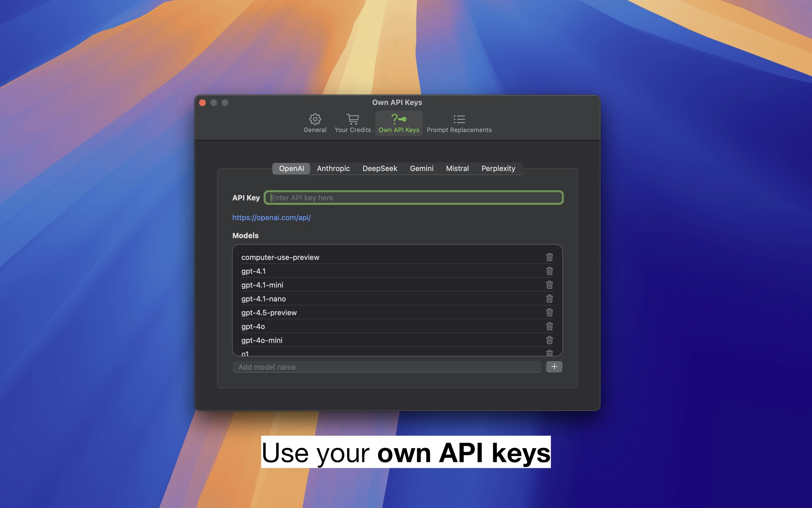Viewport: 812px width, 508px height.
Task: Open the openai.com/api link
Action: pos(271,217)
